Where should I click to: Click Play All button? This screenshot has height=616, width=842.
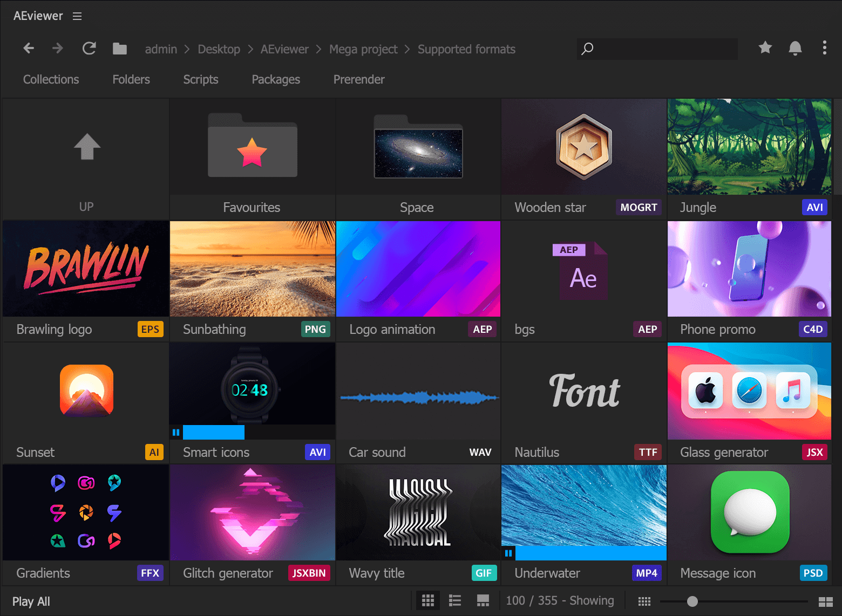point(31,601)
